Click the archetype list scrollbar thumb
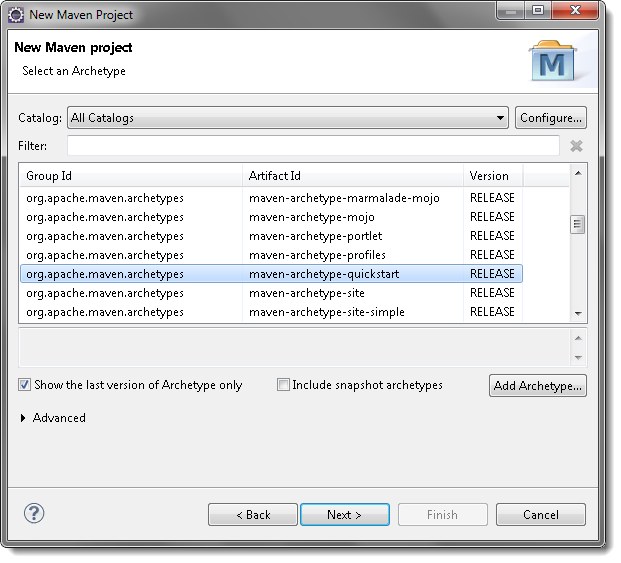The width and height of the screenshot is (621, 563). [x=577, y=224]
